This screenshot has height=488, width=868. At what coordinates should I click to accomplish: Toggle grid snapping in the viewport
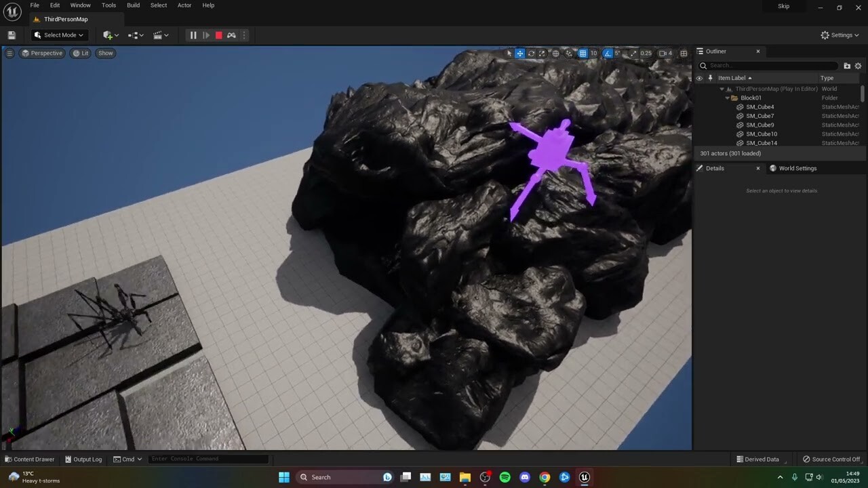tap(584, 53)
